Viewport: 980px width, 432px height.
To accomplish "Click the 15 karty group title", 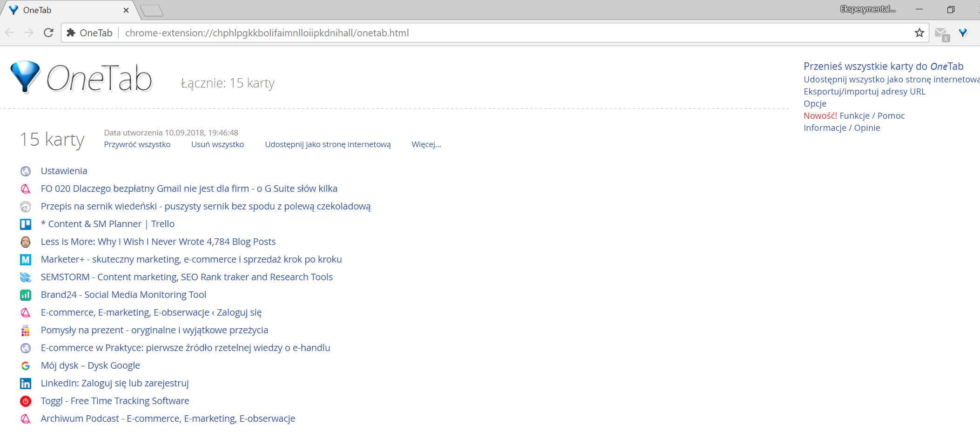I will coord(52,139).
